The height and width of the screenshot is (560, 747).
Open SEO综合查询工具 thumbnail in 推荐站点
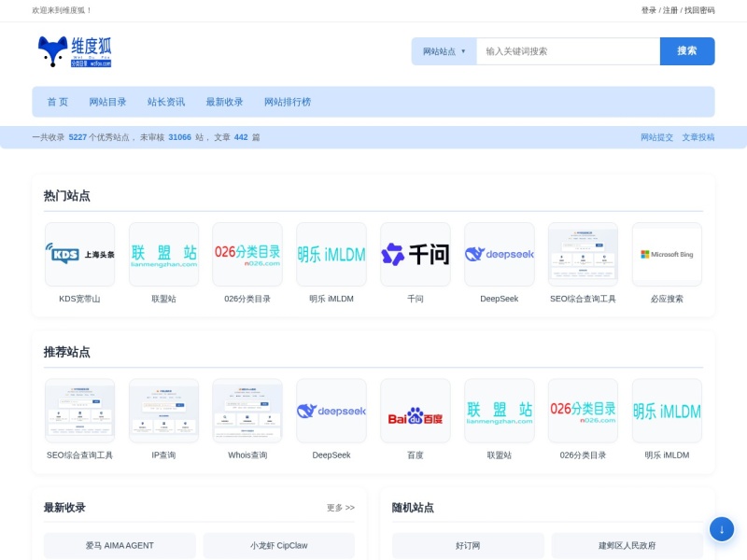pyautogui.click(x=79, y=411)
